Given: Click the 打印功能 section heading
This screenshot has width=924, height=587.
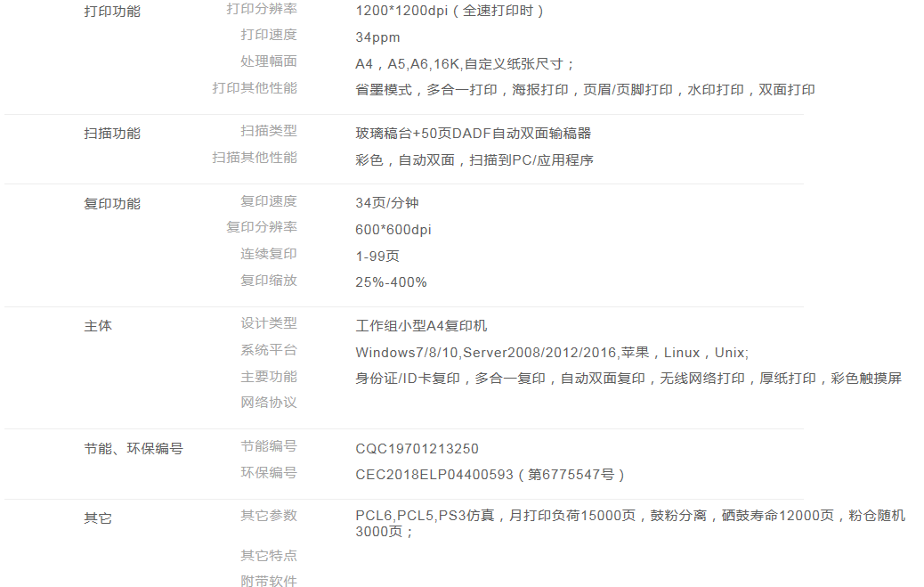Looking at the screenshot, I should coord(111,12).
